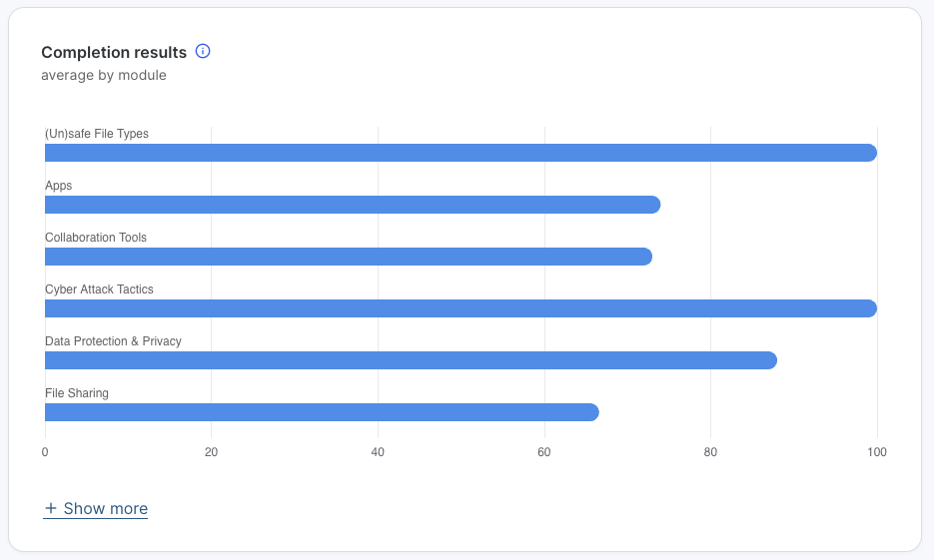The width and height of the screenshot is (934, 560).
Task: Click the 20 axis tick label
Action: [211, 452]
